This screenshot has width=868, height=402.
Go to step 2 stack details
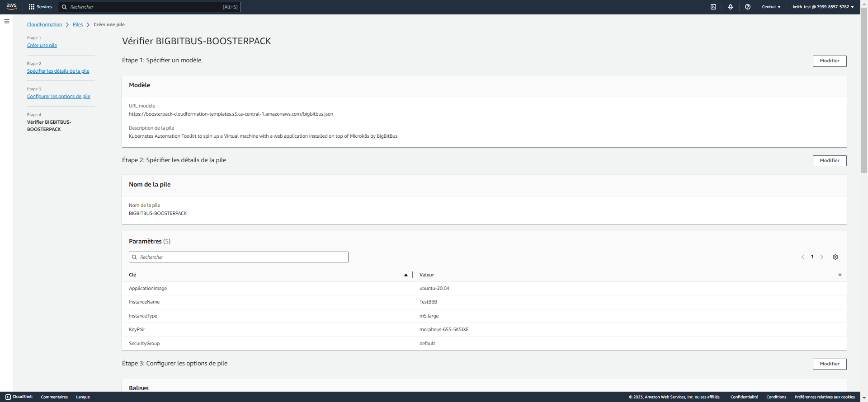(x=58, y=71)
